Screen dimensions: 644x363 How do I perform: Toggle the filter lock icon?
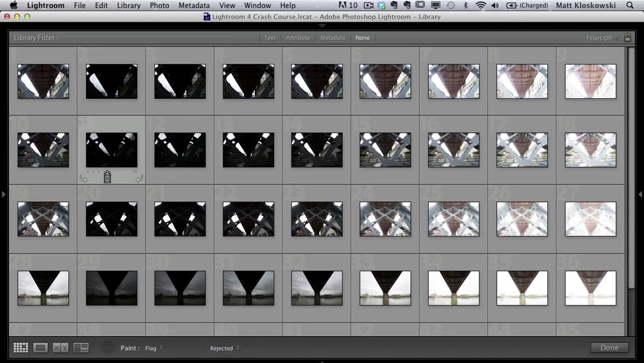click(x=627, y=38)
